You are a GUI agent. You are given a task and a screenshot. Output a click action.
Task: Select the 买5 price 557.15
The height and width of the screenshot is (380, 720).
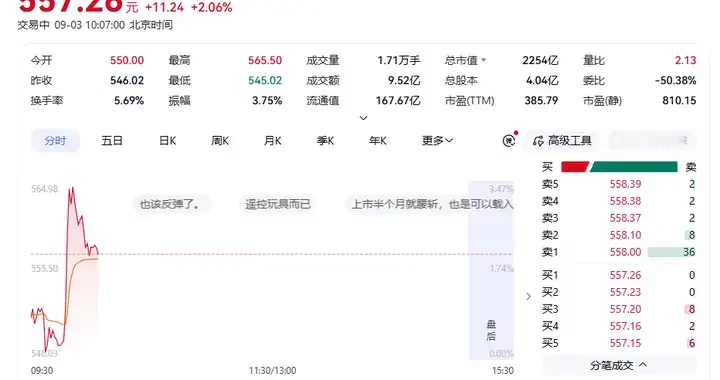pos(625,343)
